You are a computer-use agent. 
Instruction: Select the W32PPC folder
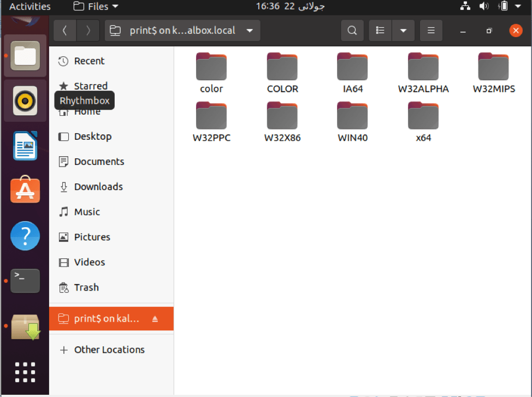211,122
